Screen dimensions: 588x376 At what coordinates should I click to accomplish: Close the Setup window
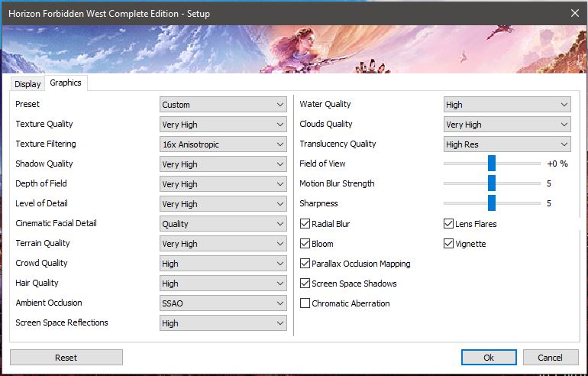(574, 14)
